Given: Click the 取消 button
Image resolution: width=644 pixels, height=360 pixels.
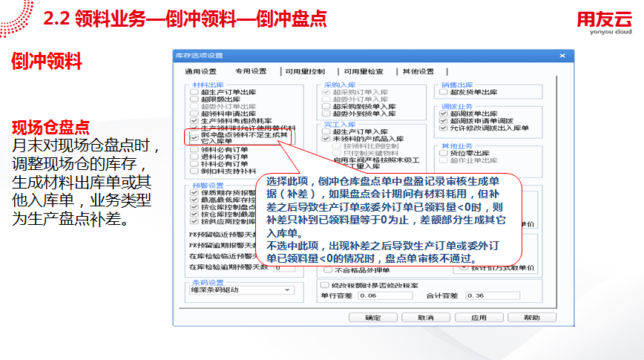Looking at the screenshot, I should [426, 317].
